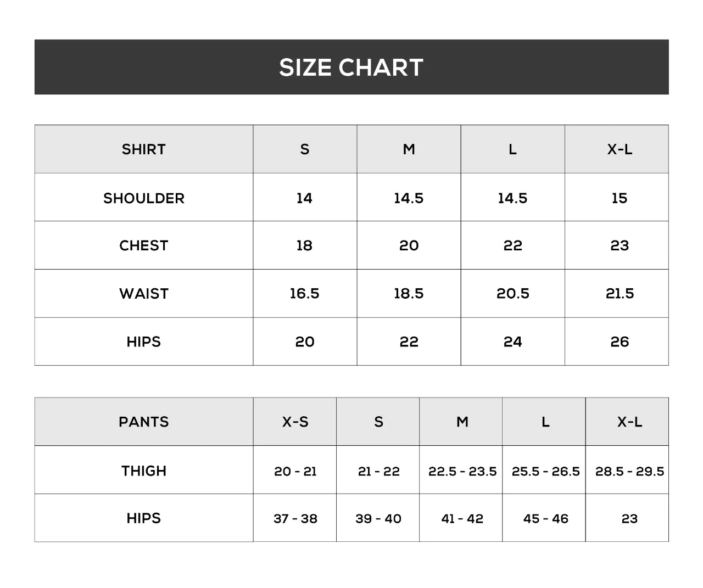Select thigh range 28.5 - 29.5 cell

click(629, 471)
